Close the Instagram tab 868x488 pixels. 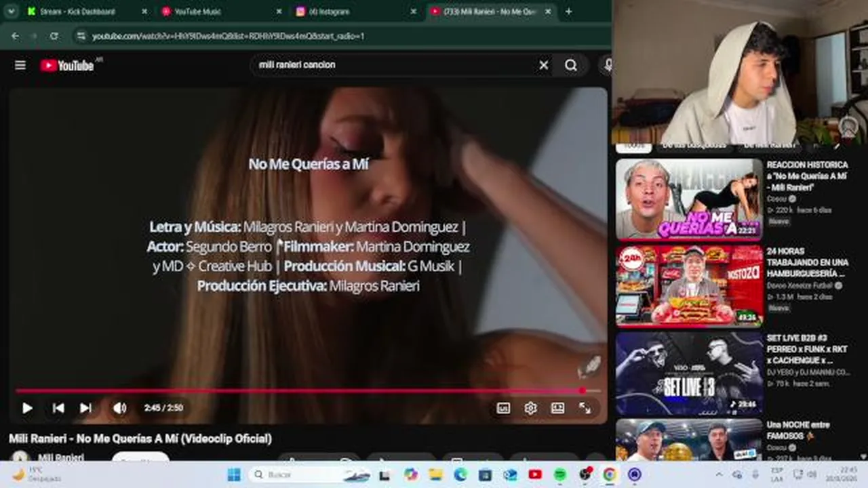(414, 12)
